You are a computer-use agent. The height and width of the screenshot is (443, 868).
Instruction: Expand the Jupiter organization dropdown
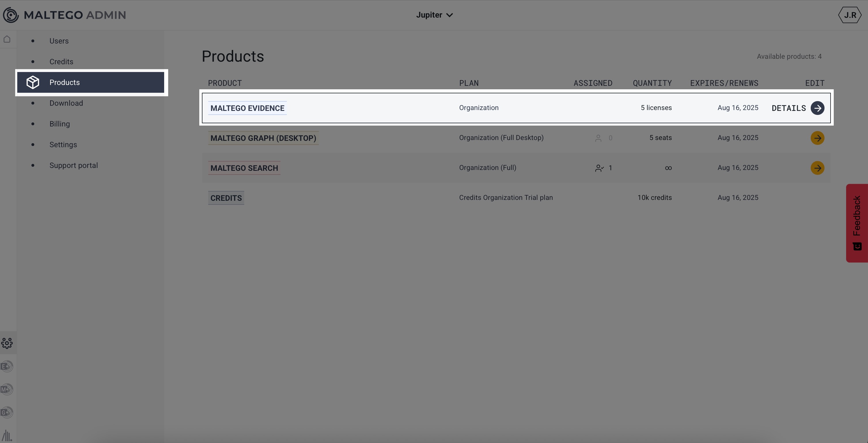click(x=434, y=15)
